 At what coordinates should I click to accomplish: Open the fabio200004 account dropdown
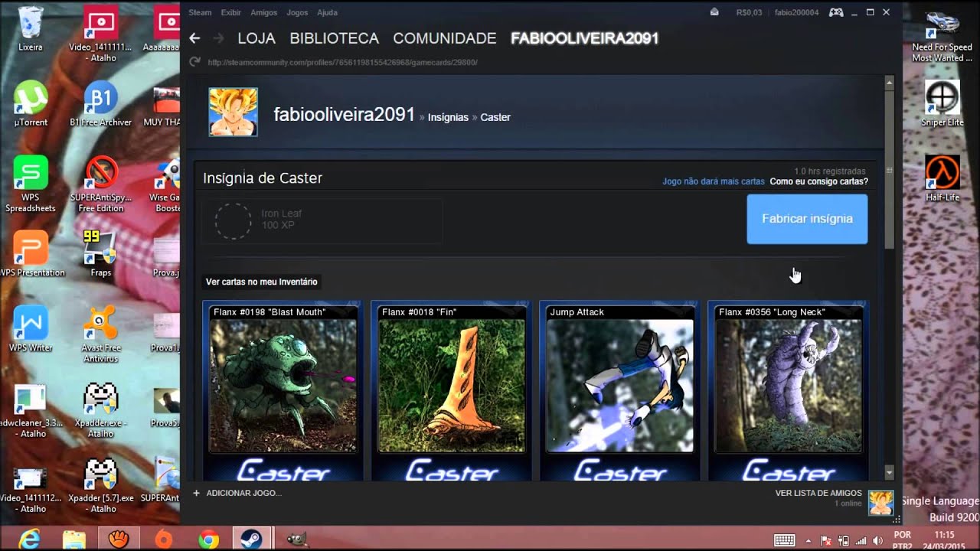[796, 12]
